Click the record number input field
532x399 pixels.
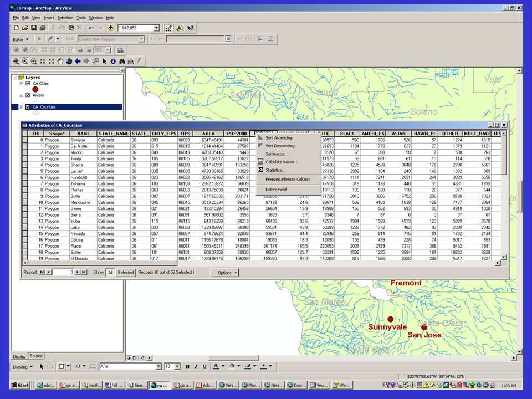pos(63,272)
